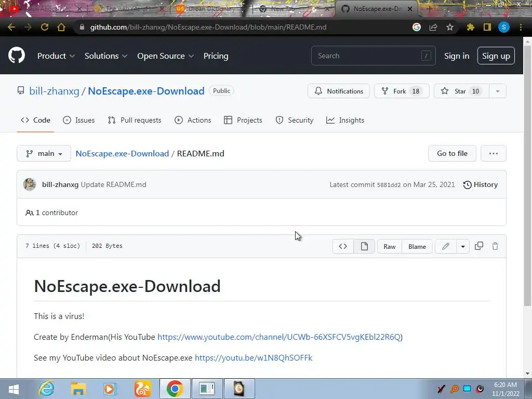Click the Google account icon in address bar
Image resolution: width=532 pixels, height=399 pixels.
417,27
